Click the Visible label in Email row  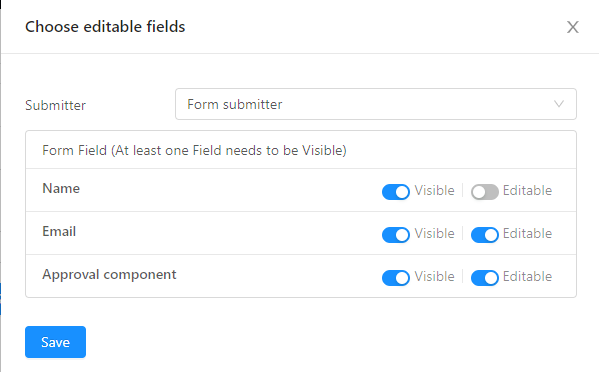434,233
